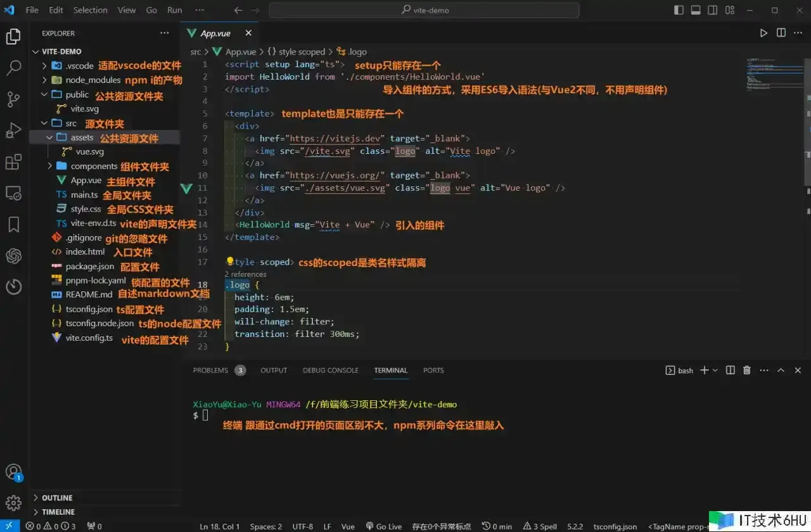Image resolution: width=811 pixels, height=532 pixels.
Task: Split the editor to the right
Action: coord(781,33)
